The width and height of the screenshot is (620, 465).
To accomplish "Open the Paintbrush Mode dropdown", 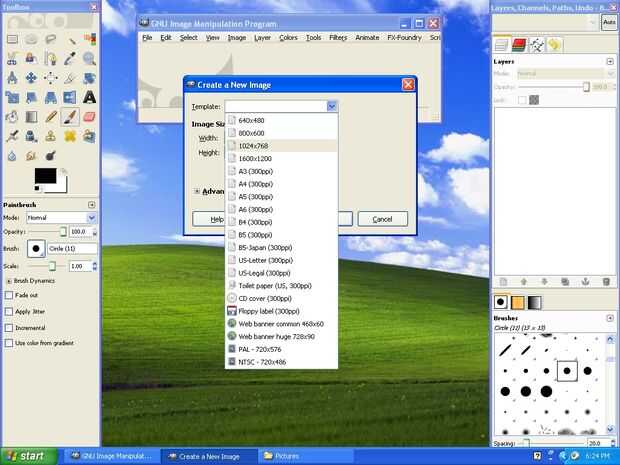I will [61, 218].
